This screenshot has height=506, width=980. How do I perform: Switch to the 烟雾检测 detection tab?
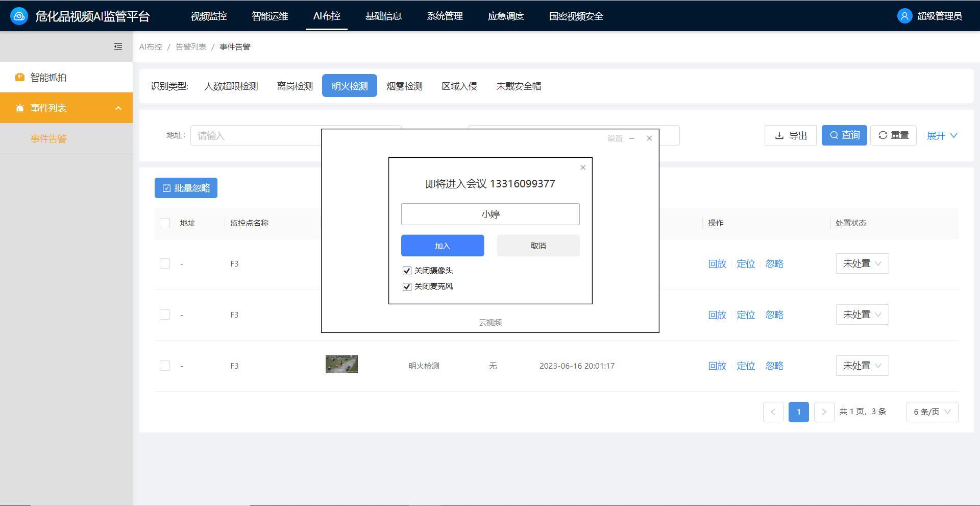404,86
